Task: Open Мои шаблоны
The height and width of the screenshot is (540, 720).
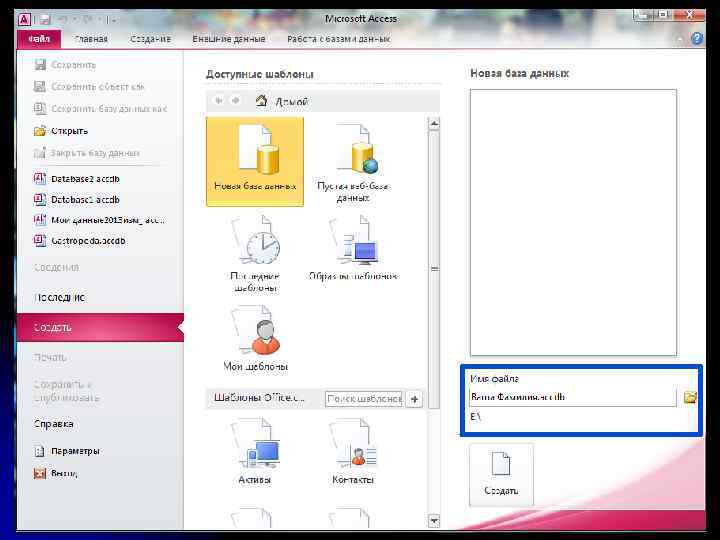Action: 256,338
